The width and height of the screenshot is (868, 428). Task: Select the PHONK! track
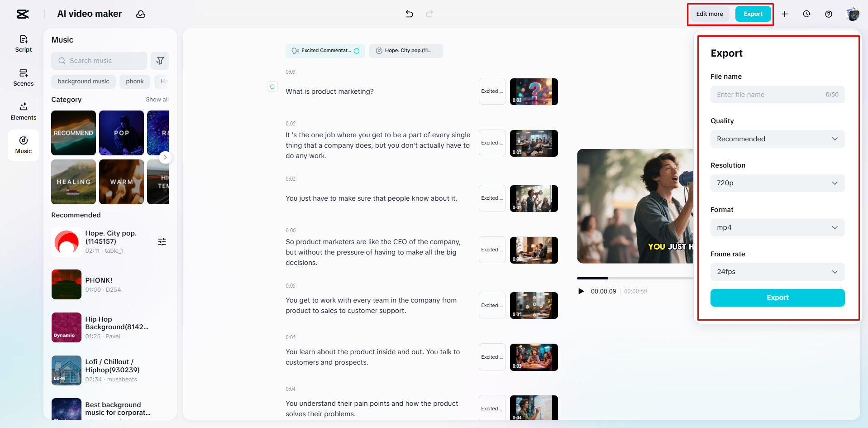click(x=109, y=284)
